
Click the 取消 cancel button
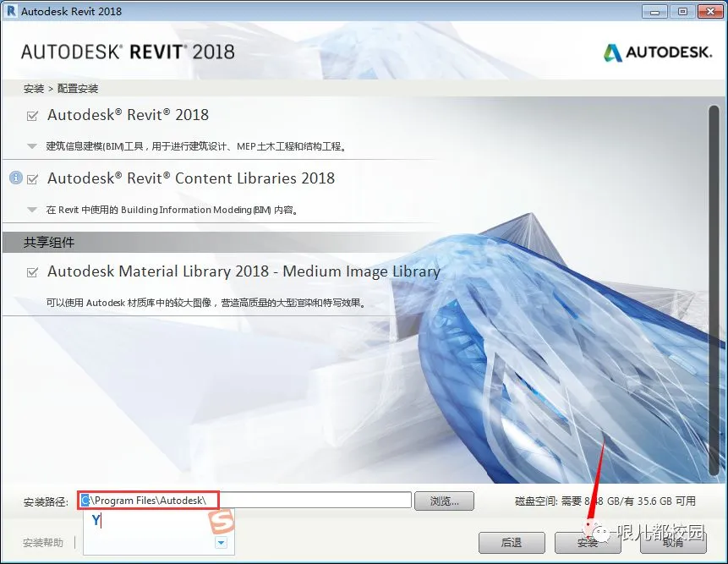673,542
